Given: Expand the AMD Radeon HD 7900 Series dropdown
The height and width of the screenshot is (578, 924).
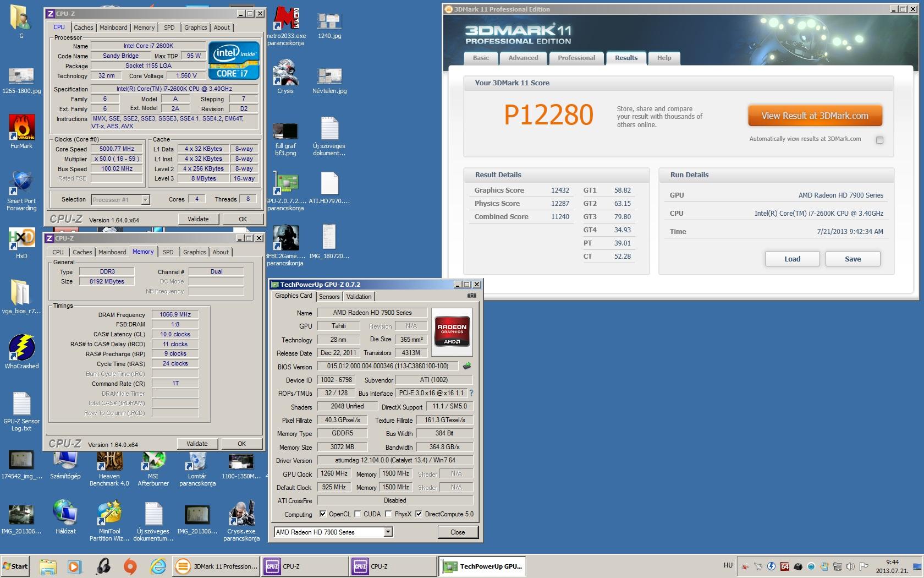Looking at the screenshot, I should [388, 532].
